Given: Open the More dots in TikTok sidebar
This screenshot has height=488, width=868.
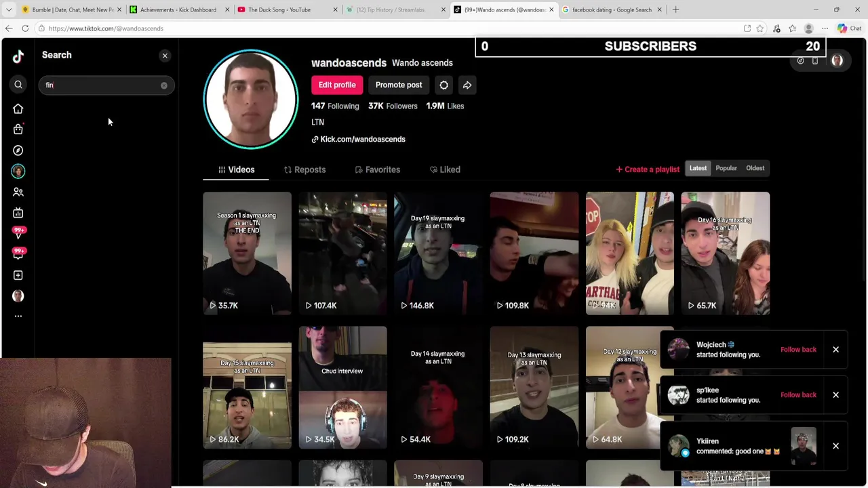Looking at the screenshot, I should pos(18,316).
